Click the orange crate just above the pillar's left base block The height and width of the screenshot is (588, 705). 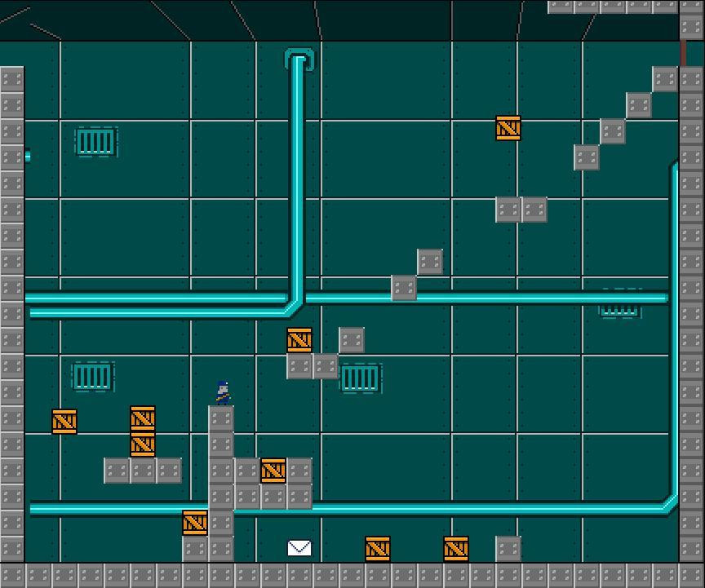tap(195, 523)
